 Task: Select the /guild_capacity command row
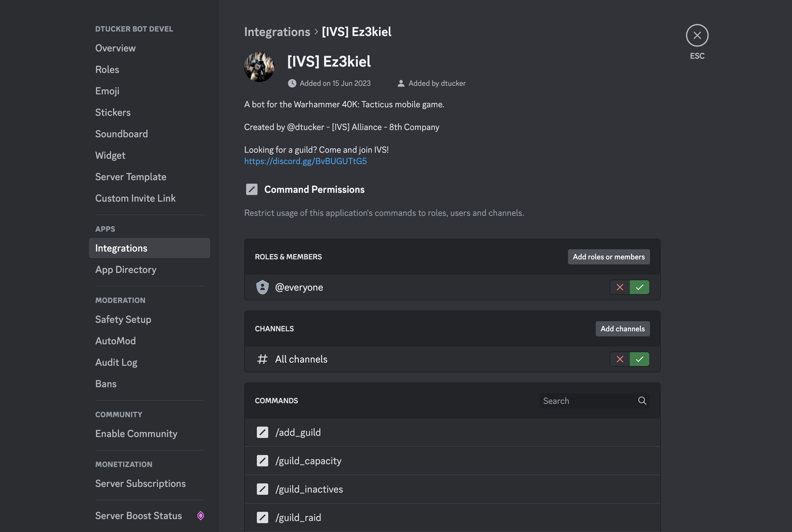[452, 461]
